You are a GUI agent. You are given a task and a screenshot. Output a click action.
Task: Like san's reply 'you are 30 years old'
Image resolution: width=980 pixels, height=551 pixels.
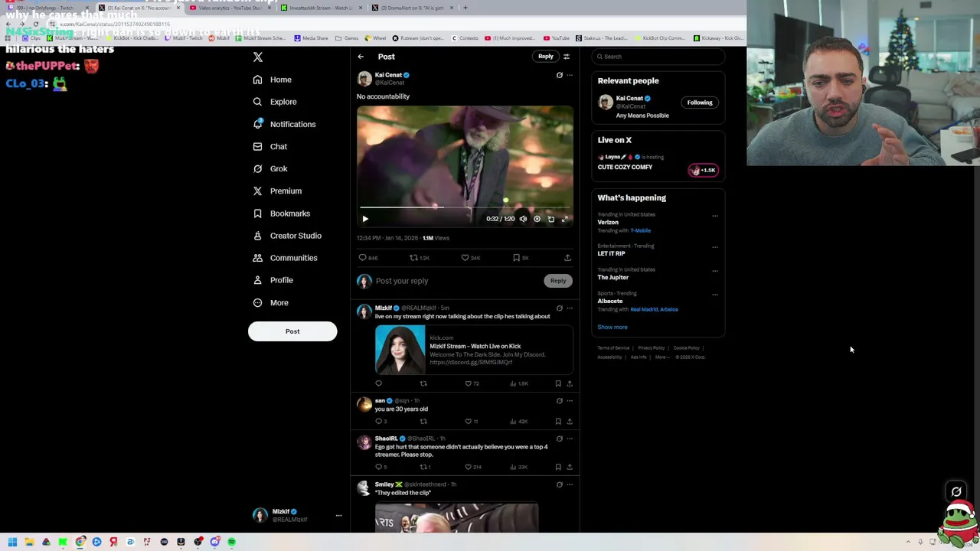(469, 422)
